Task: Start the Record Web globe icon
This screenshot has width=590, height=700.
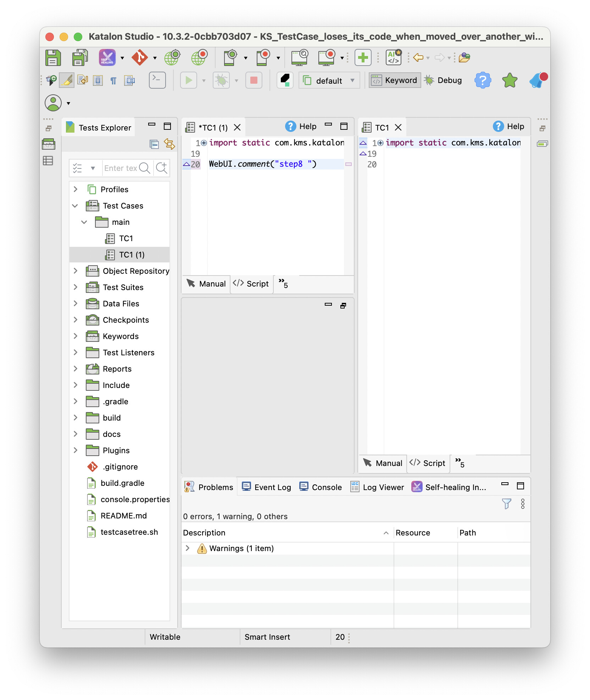Action: (x=199, y=57)
